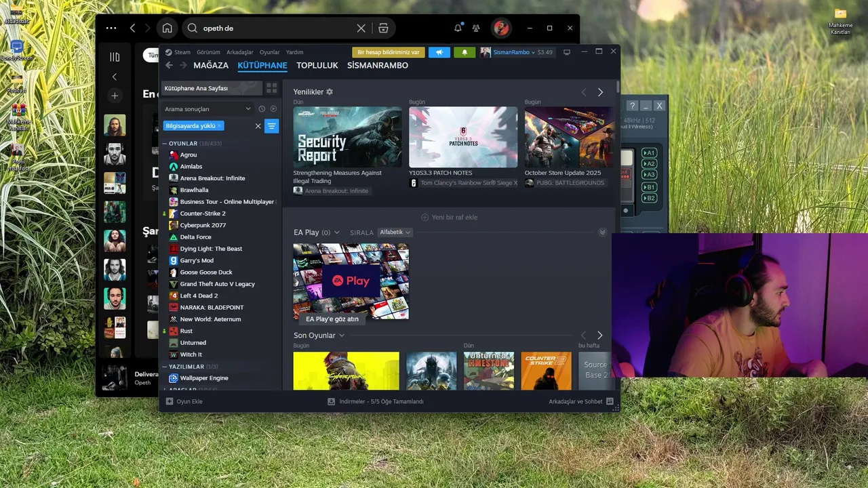
Task: Click the Big Picture monitor icon
Action: point(567,52)
